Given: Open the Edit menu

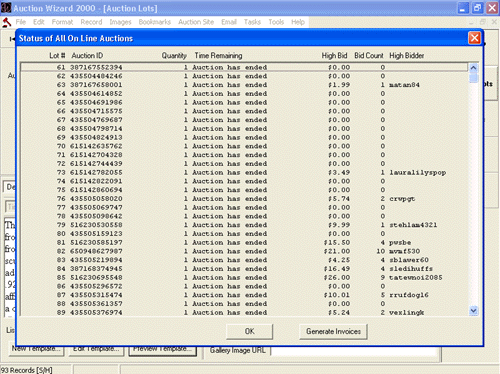Looking at the screenshot, I should click(x=39, y=22).
